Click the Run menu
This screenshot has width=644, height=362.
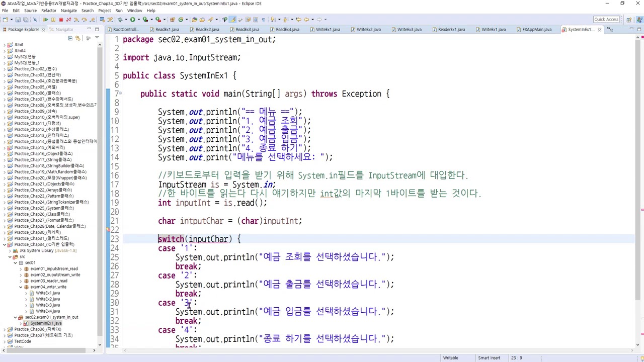pyautogui.click(x=119, y=11)
